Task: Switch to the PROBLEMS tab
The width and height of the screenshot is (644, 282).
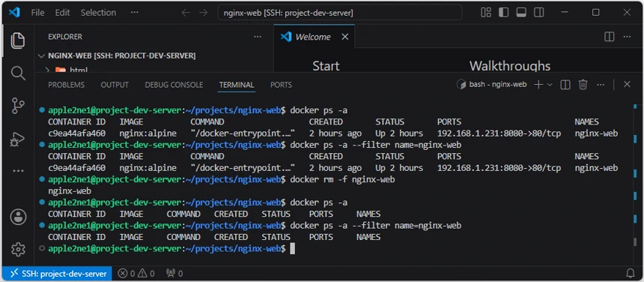Action: click(x=66, y=85)
